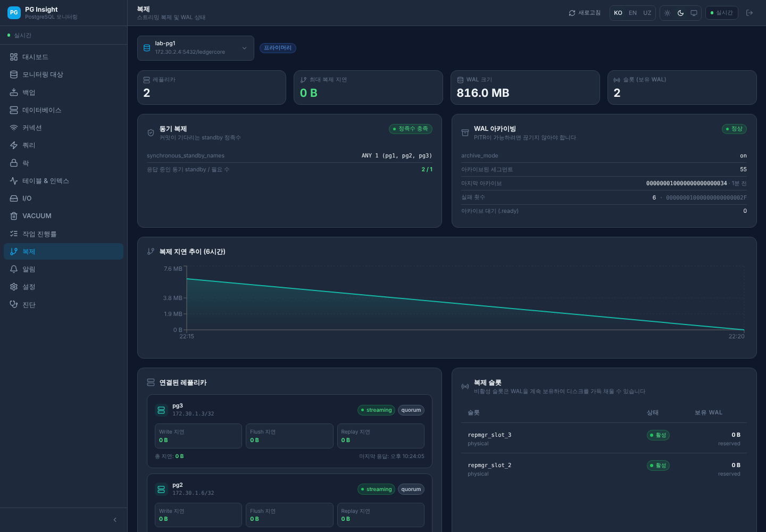The height and width of the screenshot is (532, 766).
Task: Click the 프라이머리 badge
Action: coord(278,48)
